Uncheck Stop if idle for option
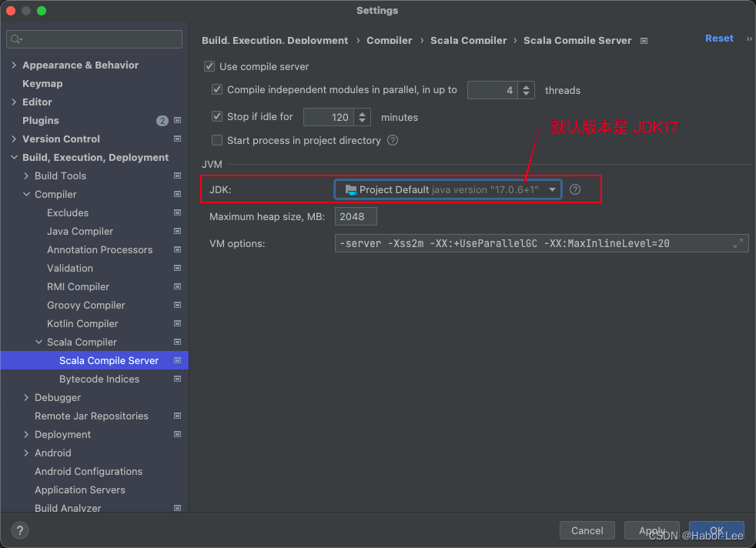Screen dimensions: 756x548 217,116
